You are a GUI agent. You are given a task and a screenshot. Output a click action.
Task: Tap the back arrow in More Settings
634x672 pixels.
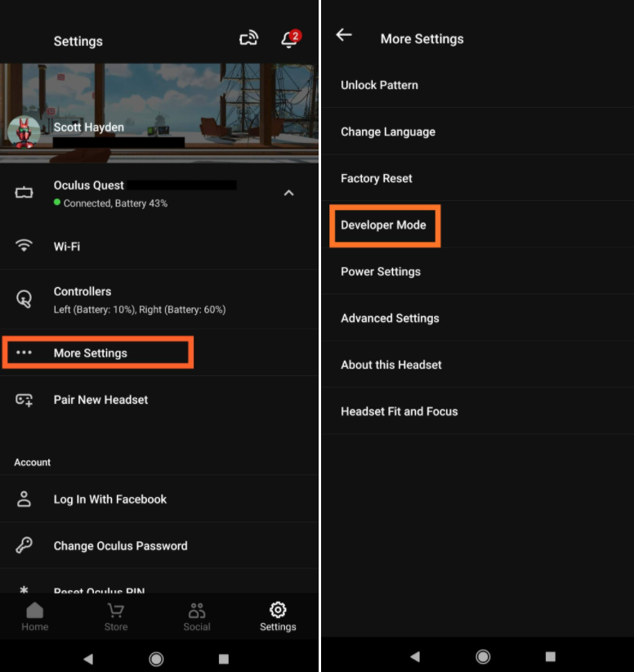(344, 35)
